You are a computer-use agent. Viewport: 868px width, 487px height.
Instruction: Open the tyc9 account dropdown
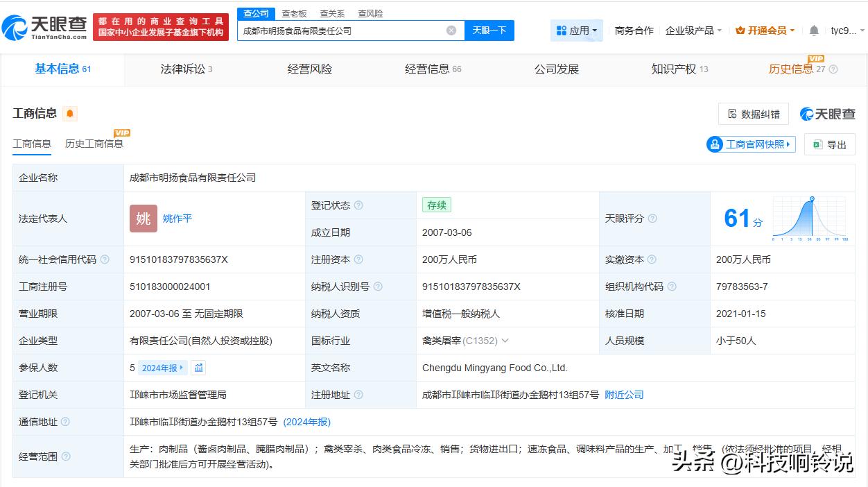point(847,31)
